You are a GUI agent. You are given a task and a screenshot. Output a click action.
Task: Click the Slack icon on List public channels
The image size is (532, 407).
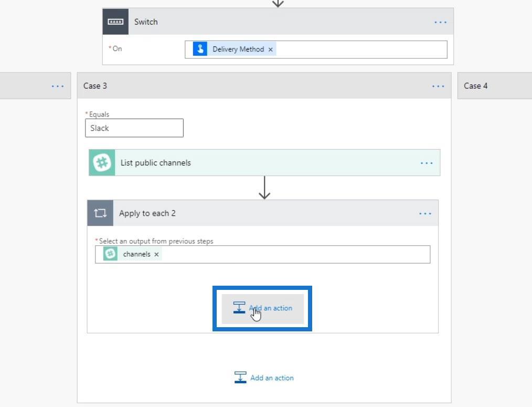(x=102, y=162)
